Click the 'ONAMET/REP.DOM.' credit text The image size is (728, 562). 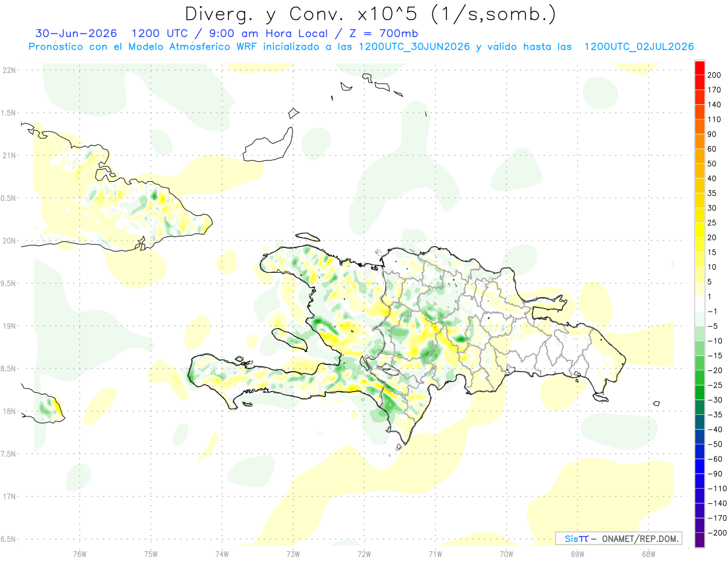[x=639, y=538]
